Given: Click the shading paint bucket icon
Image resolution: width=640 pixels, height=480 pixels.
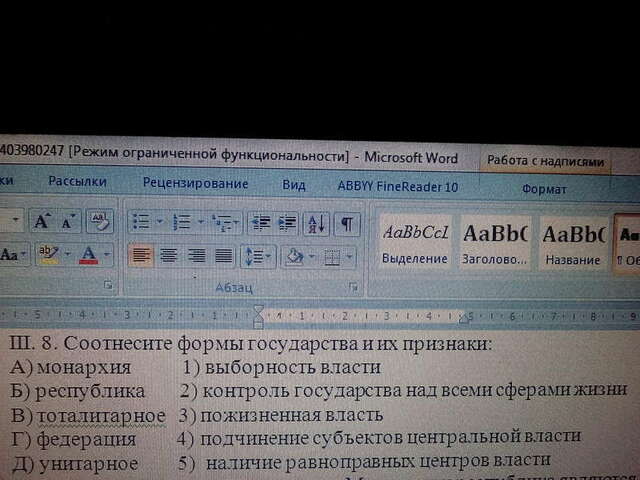Looking at the screenshot, I should [x=294, y=258].
